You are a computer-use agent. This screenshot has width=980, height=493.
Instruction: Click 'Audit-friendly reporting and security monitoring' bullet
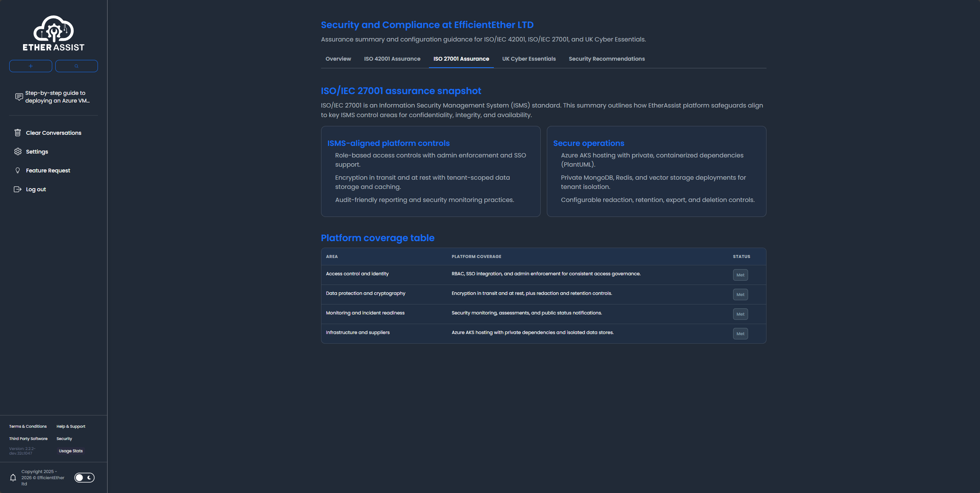(424, 200)
